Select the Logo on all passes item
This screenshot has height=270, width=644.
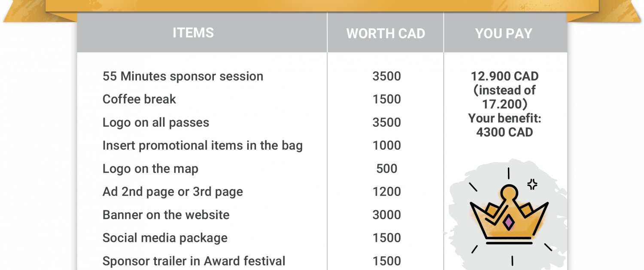coord(156,123)
